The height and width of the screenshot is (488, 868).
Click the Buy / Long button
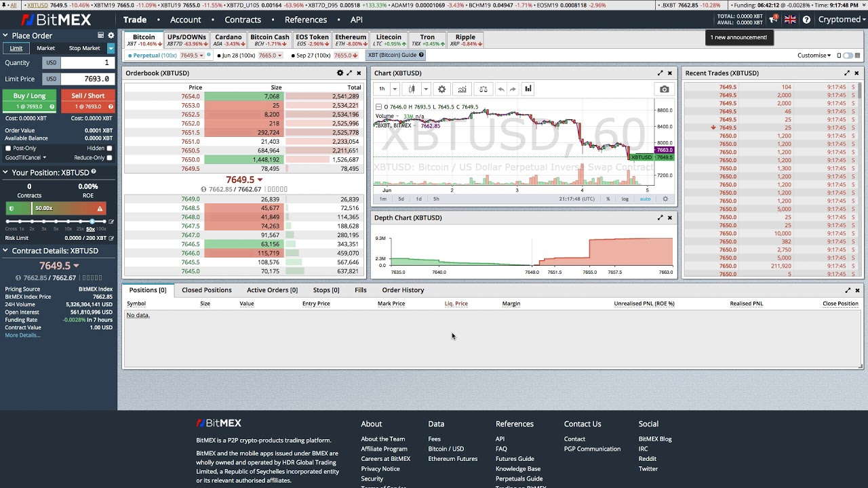[29, 100]
